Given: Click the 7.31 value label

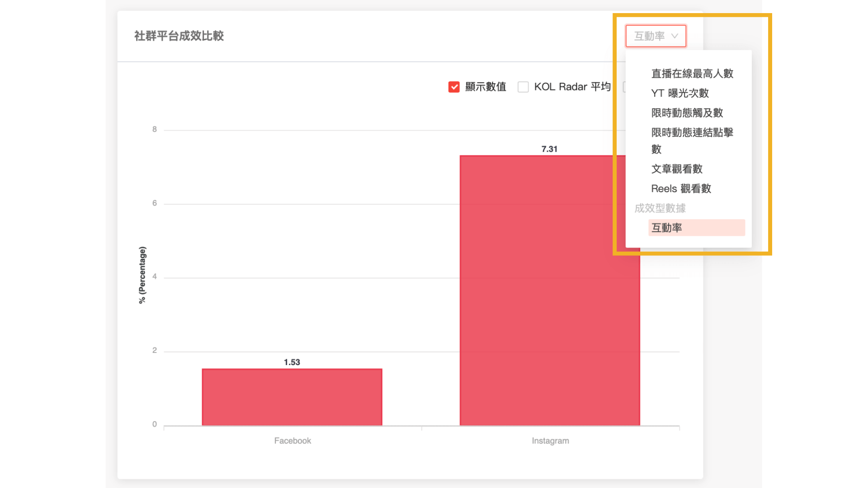Looking at the screenshot, I should [x=549, y=149].
